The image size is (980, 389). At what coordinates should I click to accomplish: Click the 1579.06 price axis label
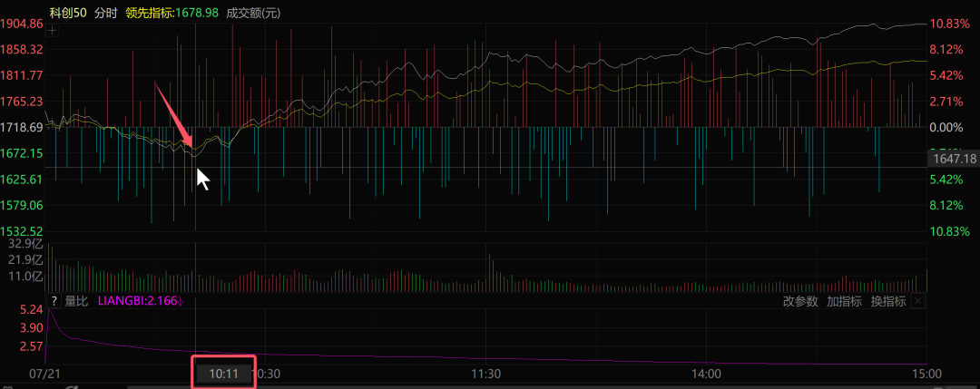[21, 205]
